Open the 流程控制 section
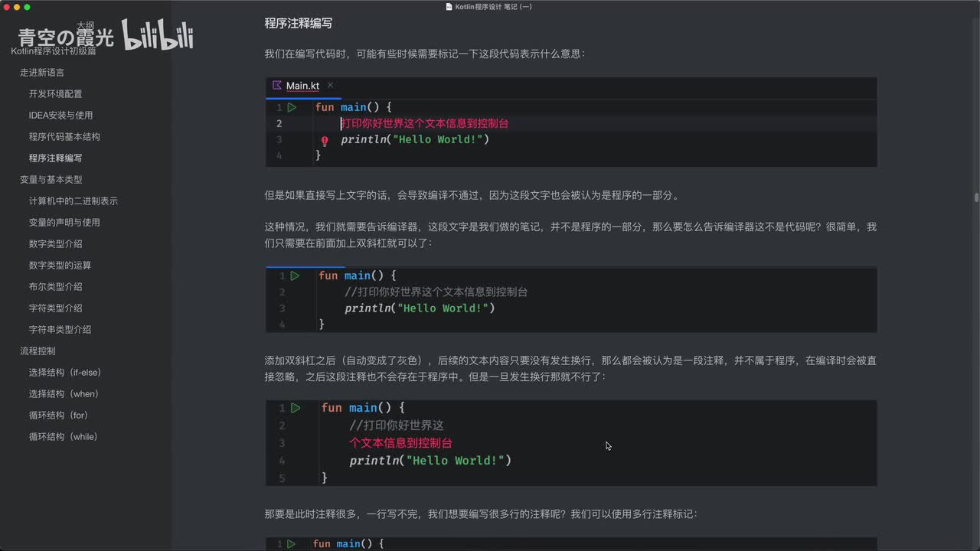 38,351
